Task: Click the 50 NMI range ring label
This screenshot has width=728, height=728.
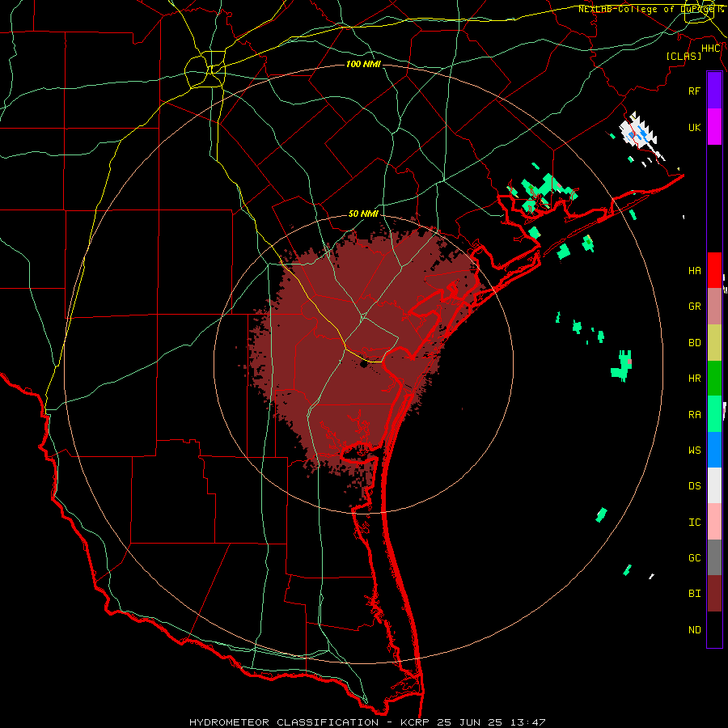Action: tap(363, 214)
